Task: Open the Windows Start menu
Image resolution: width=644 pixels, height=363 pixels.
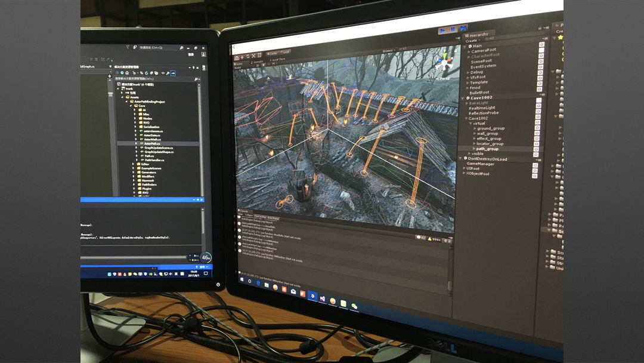Action: pos(241,279)
